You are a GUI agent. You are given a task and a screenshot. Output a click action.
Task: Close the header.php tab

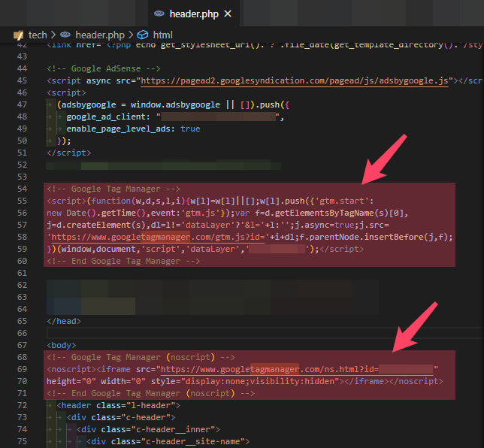(x=228, y=14)
